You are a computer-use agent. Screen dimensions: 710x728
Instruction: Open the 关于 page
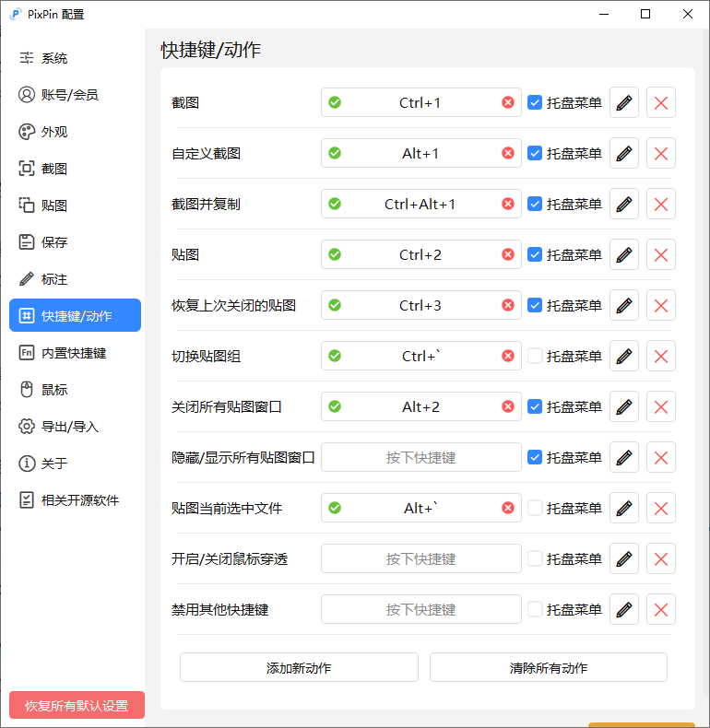[x=75, y=463]
